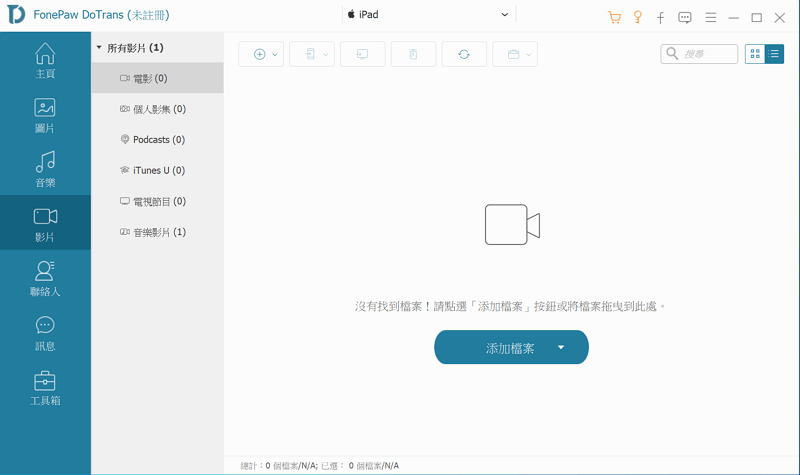Open the 聯絡人 contacts section
This screenshot has height=475, width=800.
(x=45, y=278)
